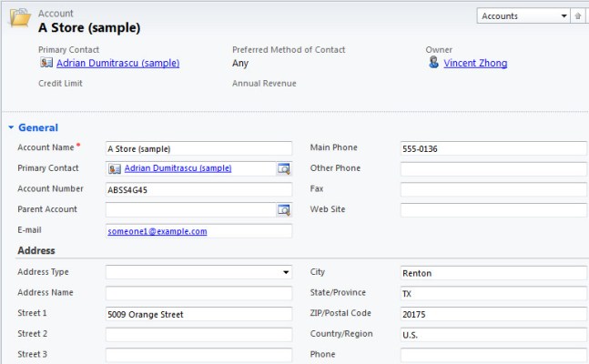
Task: Focus the ZIP/Postal Code field
Action: coord(493,314)
